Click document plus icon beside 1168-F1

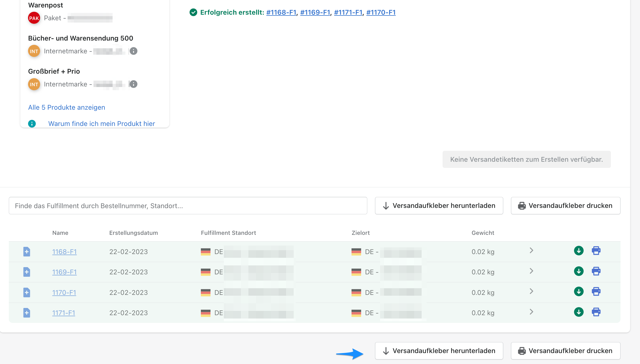(26, 251)
